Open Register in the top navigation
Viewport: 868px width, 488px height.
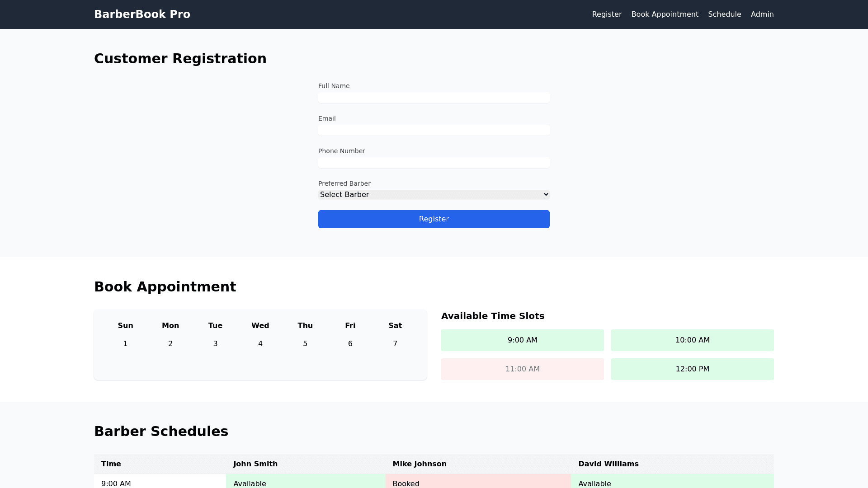click(607, 14)
